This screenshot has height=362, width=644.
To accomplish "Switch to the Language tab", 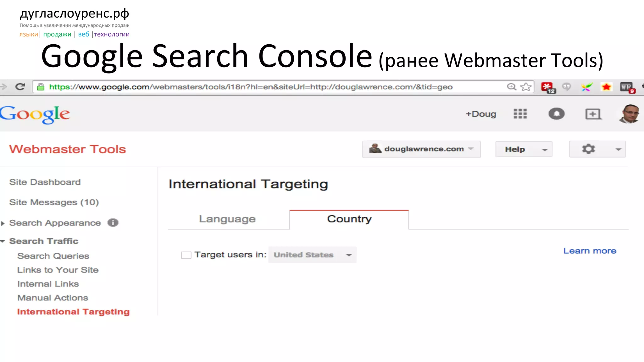I will pos(227,219).
